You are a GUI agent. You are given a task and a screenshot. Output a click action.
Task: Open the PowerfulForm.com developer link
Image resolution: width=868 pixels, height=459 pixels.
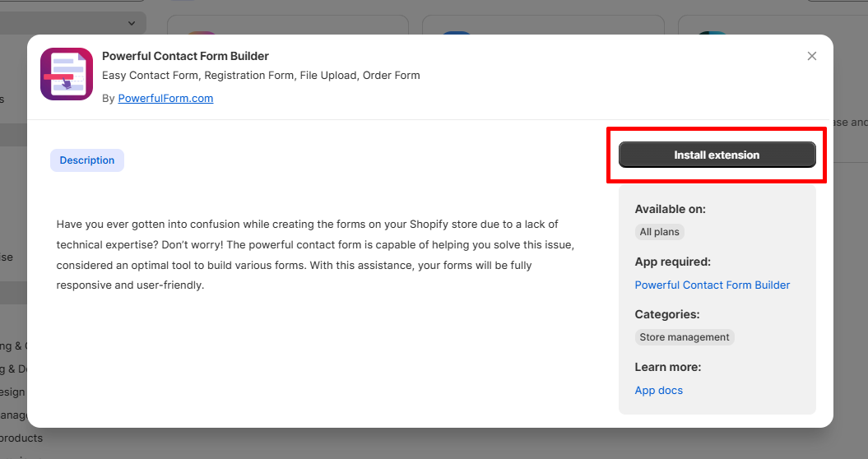click(x=165, y=98)
